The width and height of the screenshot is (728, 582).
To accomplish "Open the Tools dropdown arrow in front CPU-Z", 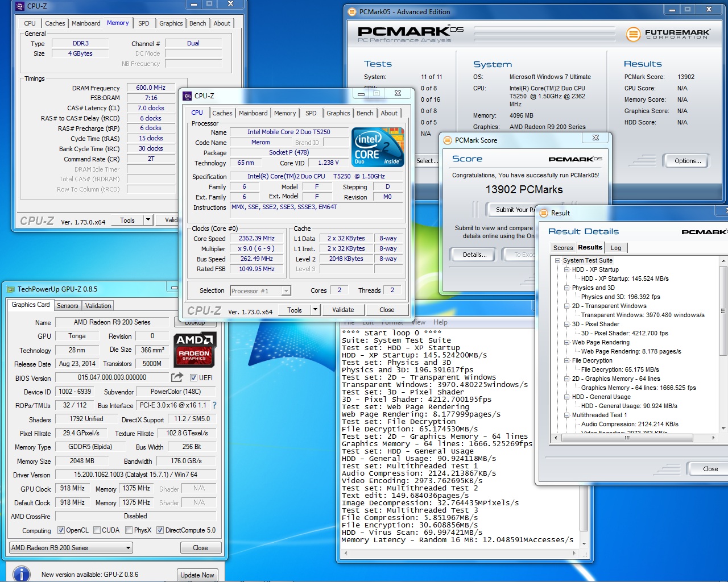I will 315,310.
